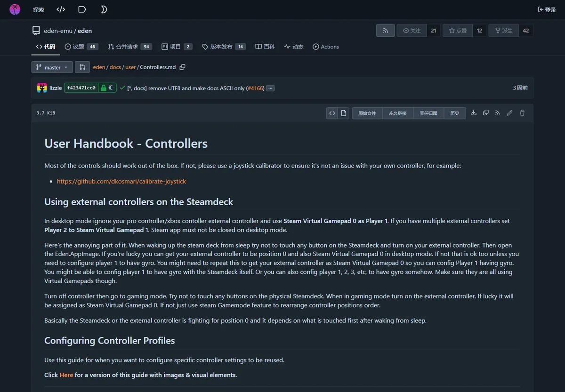
Task: Open the repository RSS feed button
Action: [385, 31]
